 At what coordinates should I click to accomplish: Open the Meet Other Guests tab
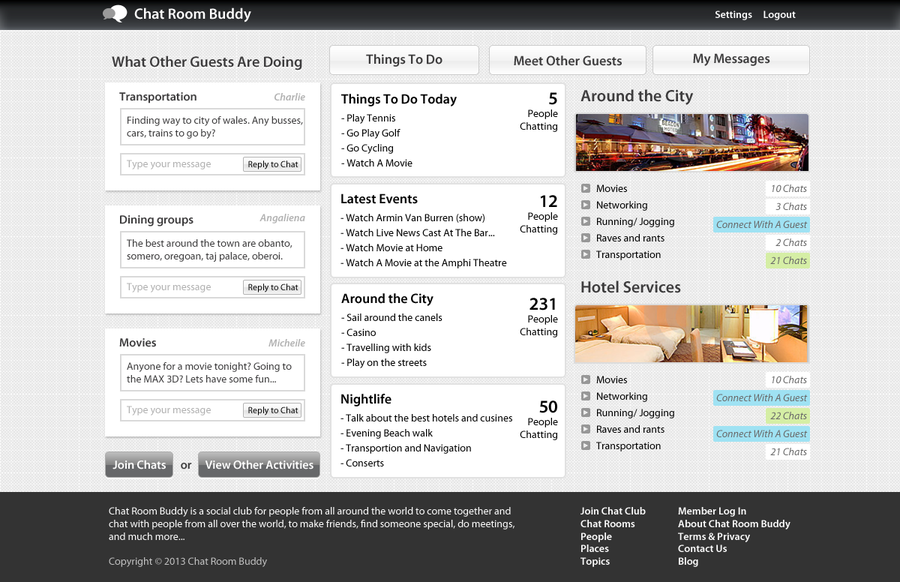pos(567,61)
